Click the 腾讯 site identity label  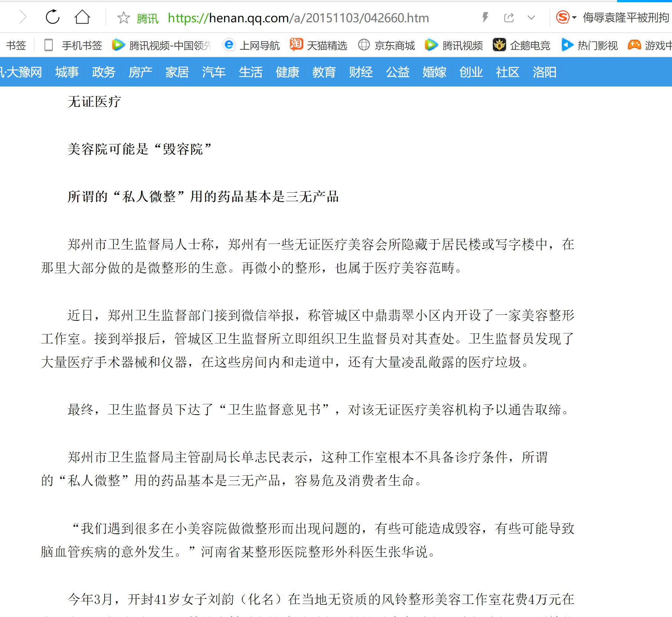tap(147, 18)
